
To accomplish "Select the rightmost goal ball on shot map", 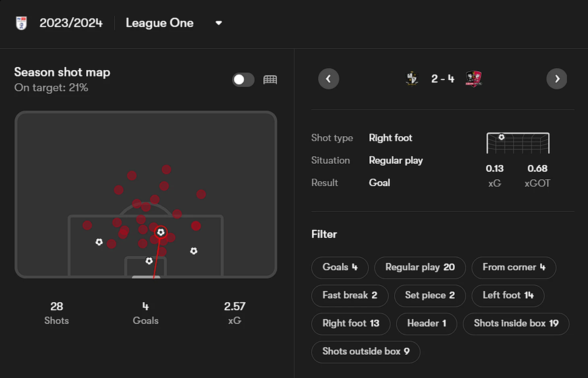I will pyautogui.click(x=194, y=251).
